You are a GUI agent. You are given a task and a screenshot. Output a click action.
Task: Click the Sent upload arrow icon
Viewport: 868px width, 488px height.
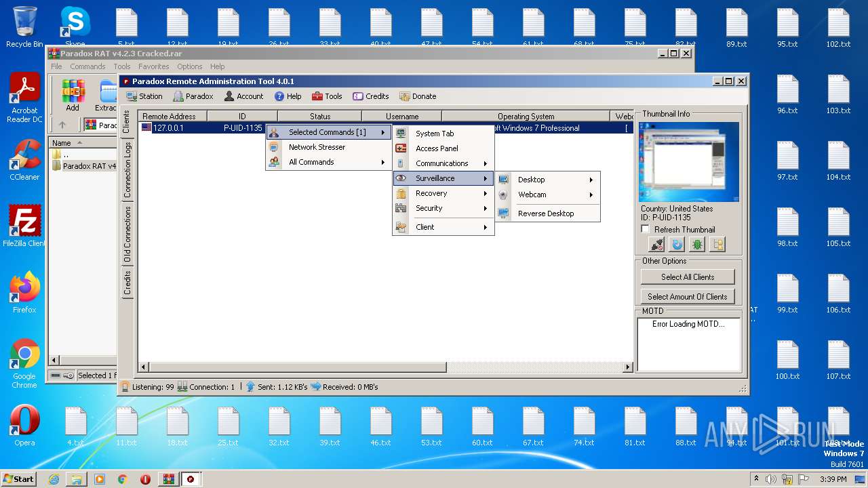click(250, 387)
